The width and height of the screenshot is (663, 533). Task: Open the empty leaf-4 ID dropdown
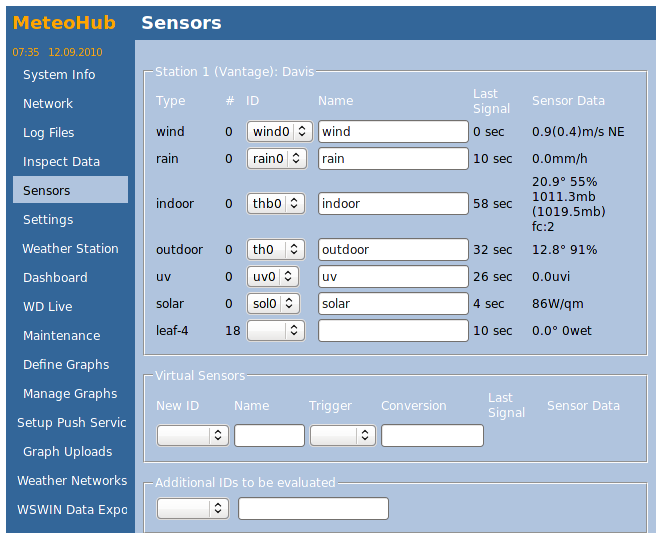275,330
